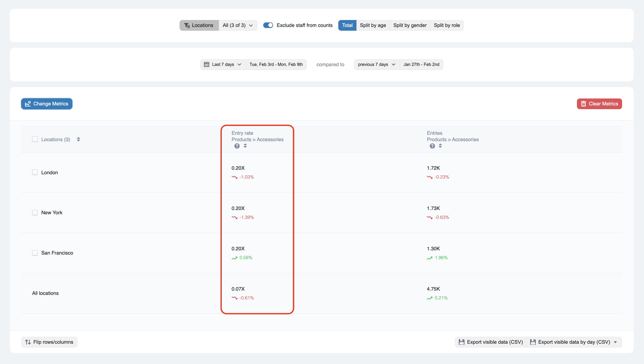Sort the Locations column using arrows

(x=78, y=139)
